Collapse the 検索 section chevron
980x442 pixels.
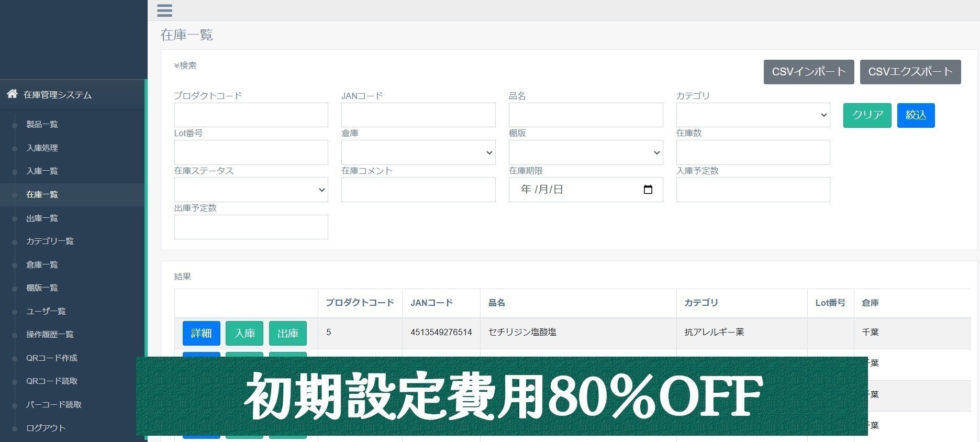tap(177, 65)
